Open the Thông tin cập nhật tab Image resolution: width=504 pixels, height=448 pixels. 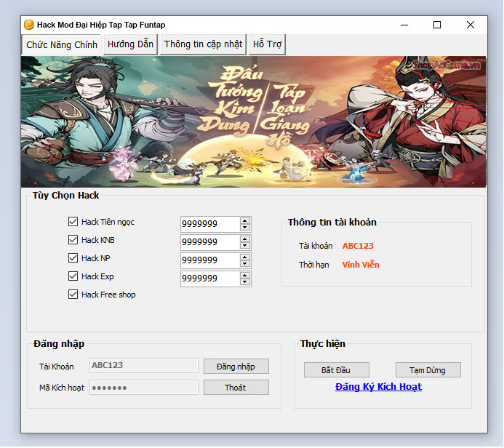click(203, 44)
